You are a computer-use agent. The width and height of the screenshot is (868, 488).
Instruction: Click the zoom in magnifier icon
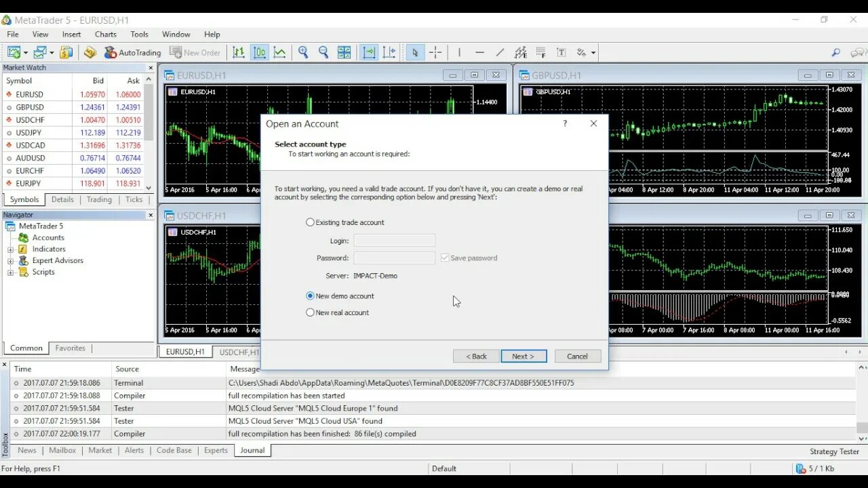(x=303, y=52)
